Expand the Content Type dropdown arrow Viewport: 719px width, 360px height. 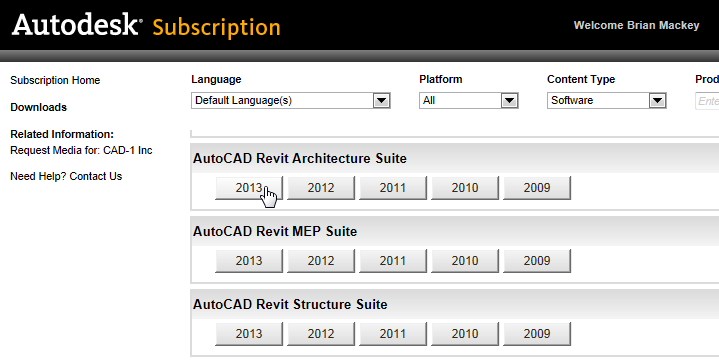coord(658,100)
